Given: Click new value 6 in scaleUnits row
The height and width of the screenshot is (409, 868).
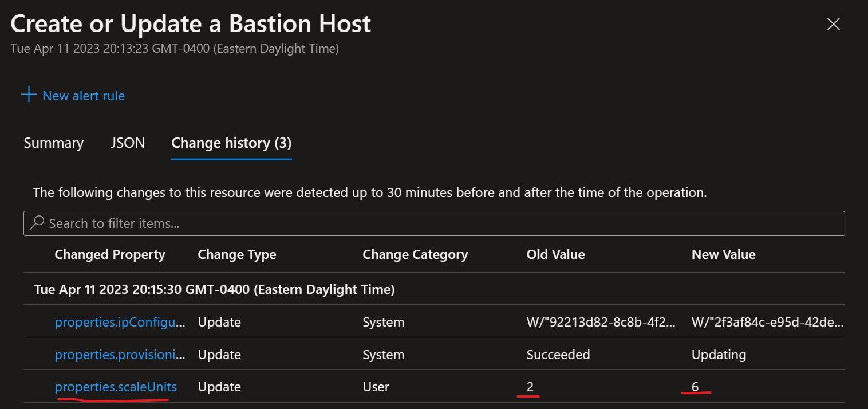Looking at the screenshot, I should (x=695, y=387).
